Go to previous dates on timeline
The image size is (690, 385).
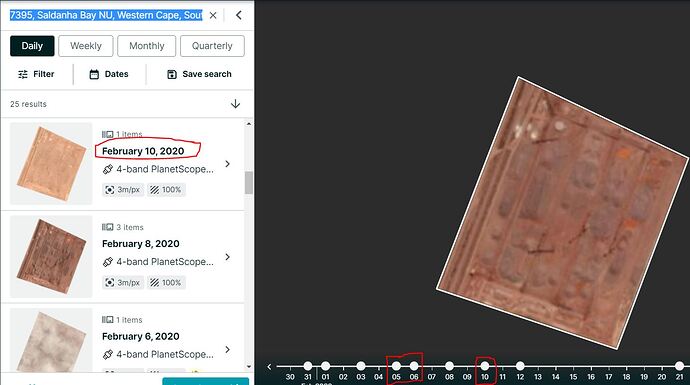point(269,366)
